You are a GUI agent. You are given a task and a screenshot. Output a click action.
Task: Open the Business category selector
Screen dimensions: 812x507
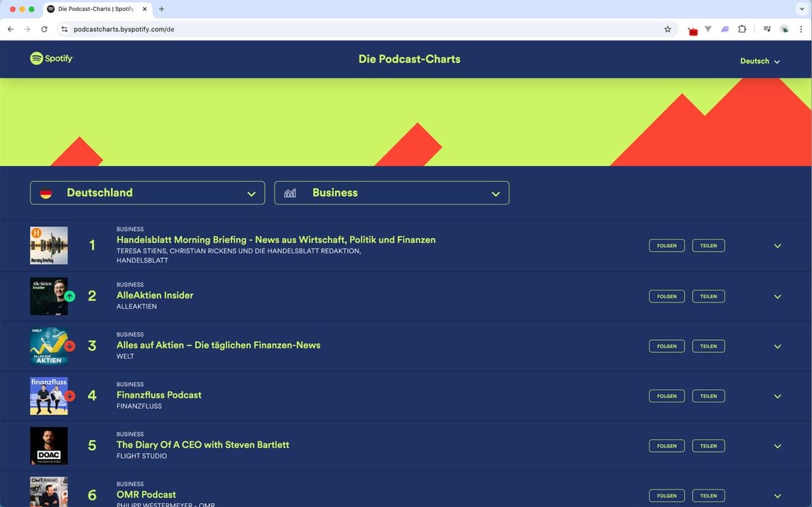pos(392,193)
